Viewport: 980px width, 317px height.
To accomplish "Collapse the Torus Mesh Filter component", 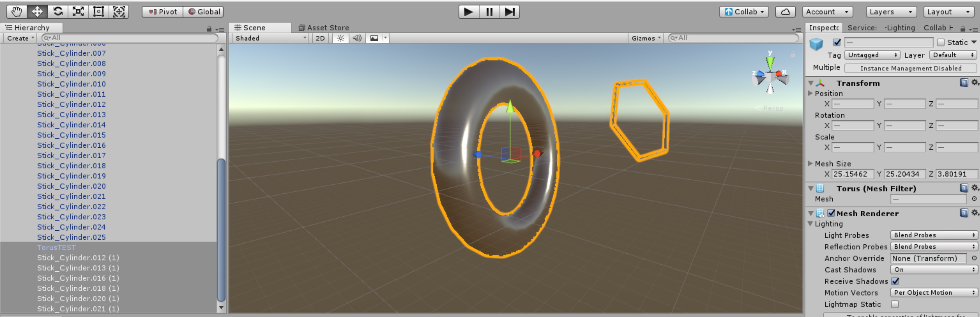I will point(811,188).
